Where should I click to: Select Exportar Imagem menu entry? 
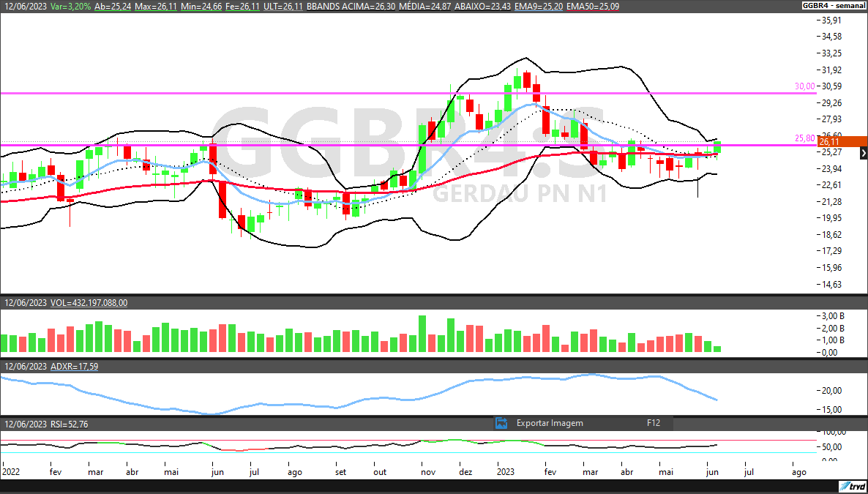coord(550,423)
